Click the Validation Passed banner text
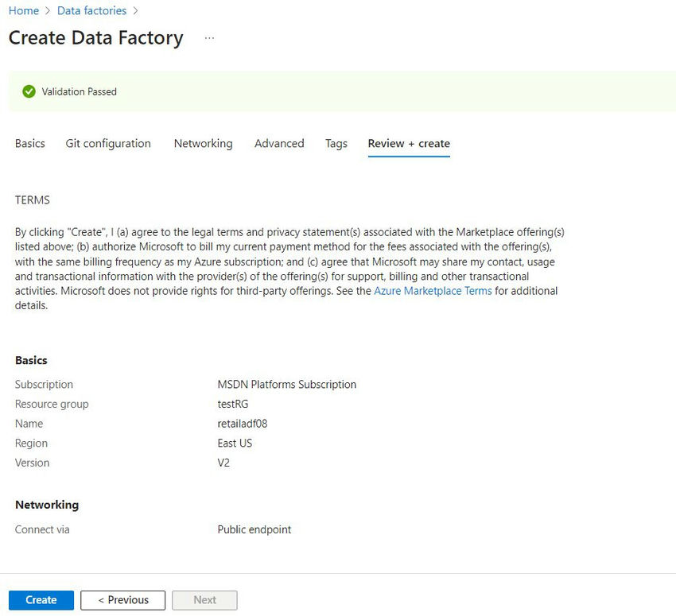The width and height of the screenshot is (676, 616). [80, 91]
